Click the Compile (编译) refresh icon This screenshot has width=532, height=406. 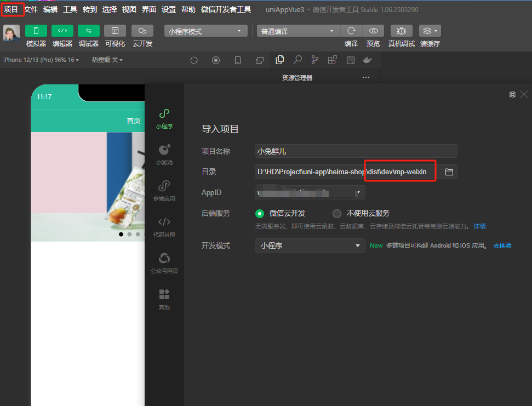[351, 31]
